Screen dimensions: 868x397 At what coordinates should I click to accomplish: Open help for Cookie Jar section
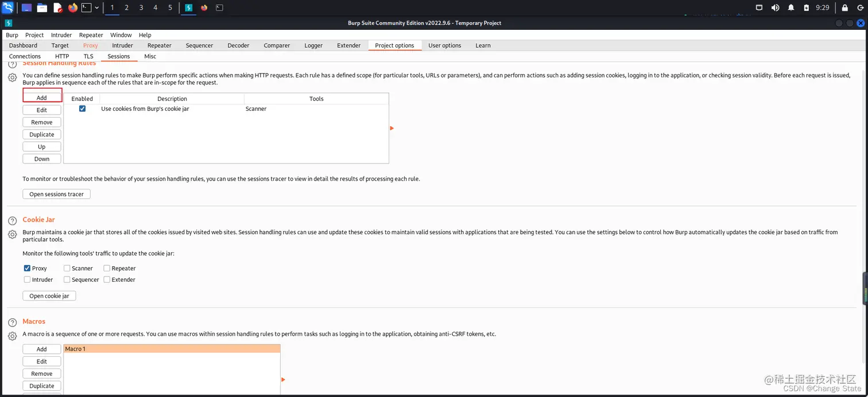pyautogui.click(x=12, y=221)
